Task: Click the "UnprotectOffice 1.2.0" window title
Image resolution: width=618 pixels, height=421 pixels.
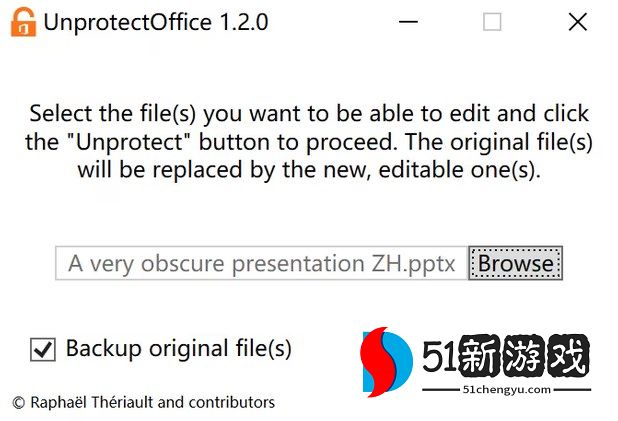Action: [x=155, y=22]
